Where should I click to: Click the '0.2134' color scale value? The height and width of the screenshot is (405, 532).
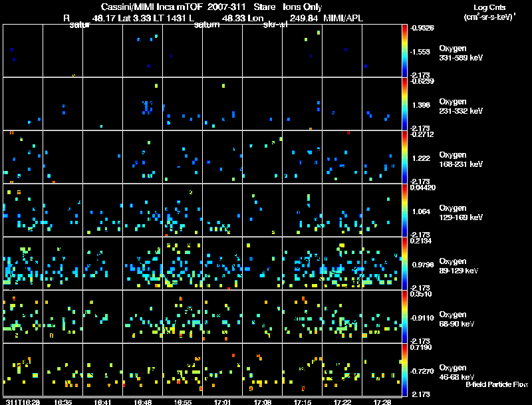coord(421,241)
